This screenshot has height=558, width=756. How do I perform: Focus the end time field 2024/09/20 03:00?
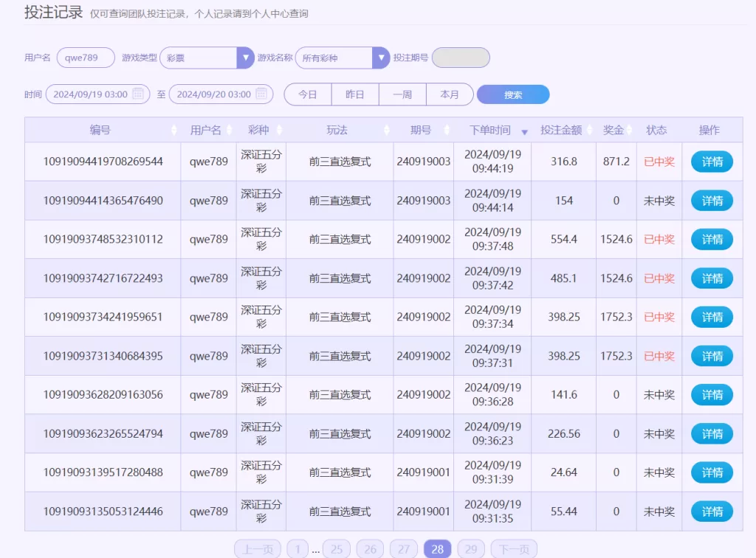(221, 94)
